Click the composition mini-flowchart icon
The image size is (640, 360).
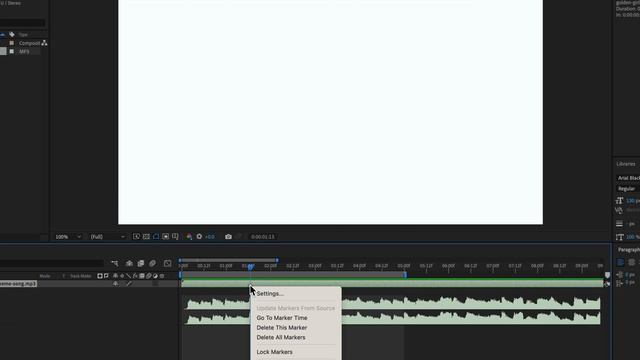click(115, 264)
